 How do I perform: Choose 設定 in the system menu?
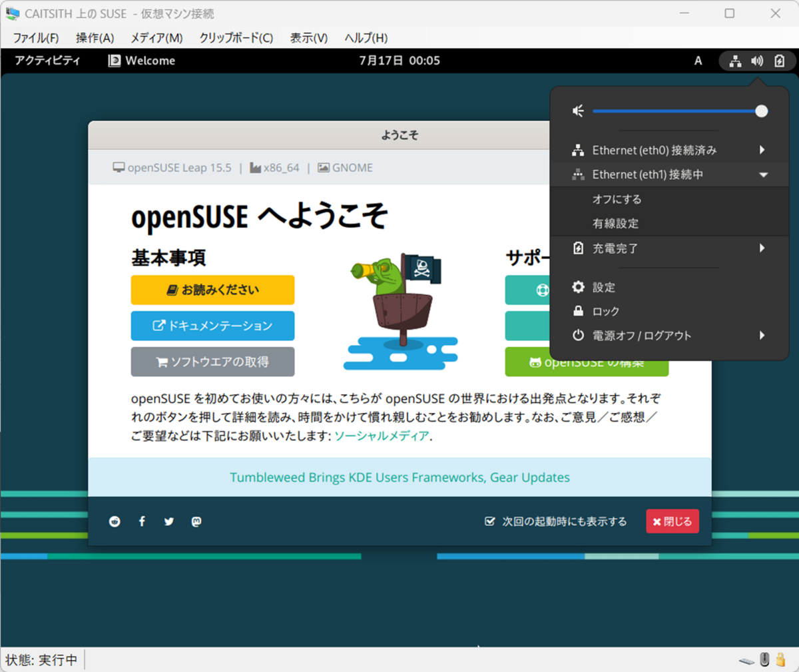[669, 287]
